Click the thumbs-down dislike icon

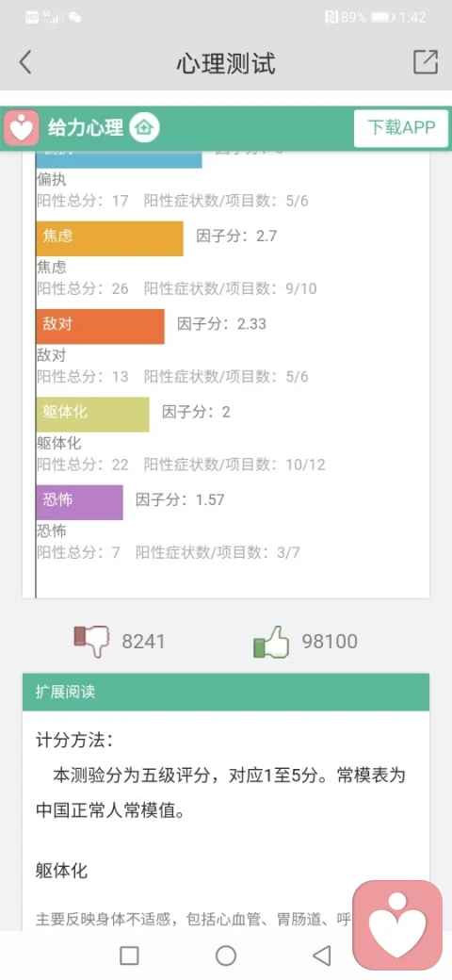(91, 641)
